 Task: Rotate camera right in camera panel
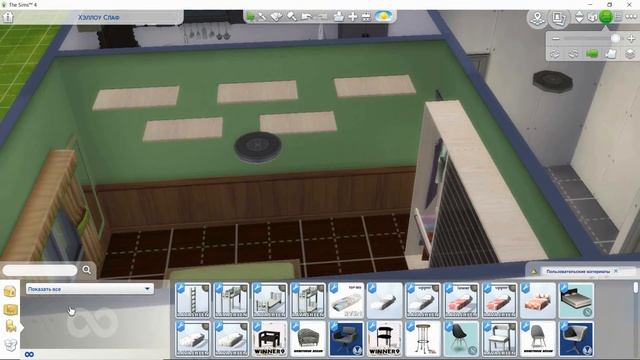(x=573, y=54)
